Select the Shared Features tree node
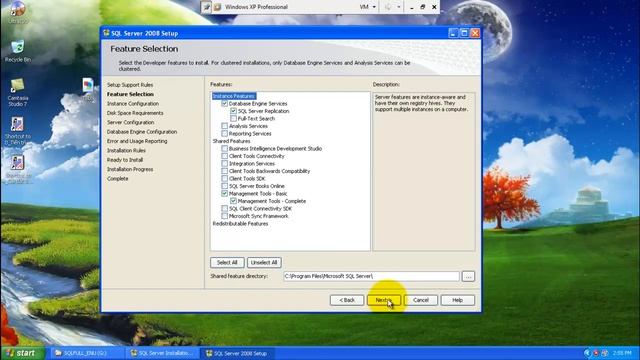Screen dimensions: 640x360 (x=231, y=141)
